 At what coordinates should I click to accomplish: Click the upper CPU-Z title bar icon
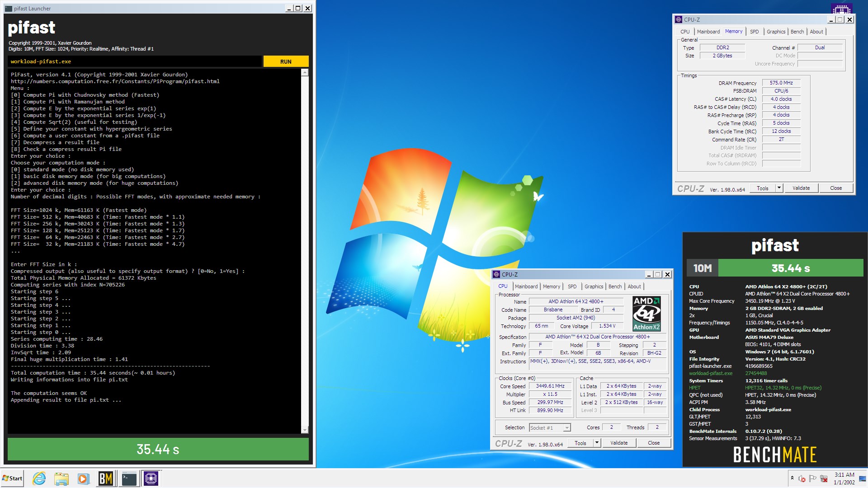point(678,19)
